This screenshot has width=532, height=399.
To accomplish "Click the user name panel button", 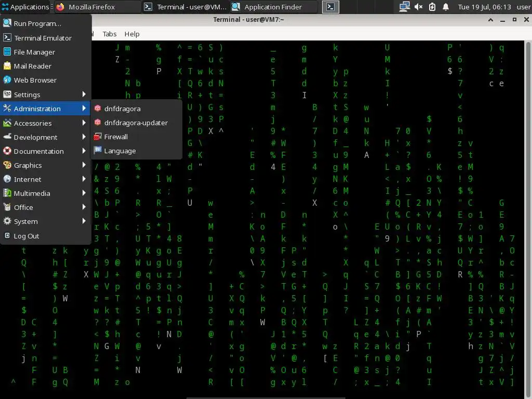I will 524,7.
